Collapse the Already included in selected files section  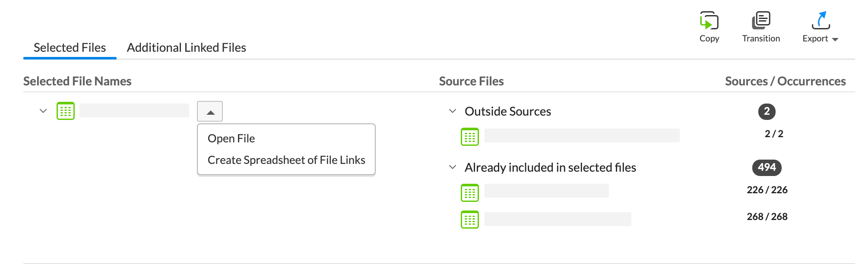452,167
